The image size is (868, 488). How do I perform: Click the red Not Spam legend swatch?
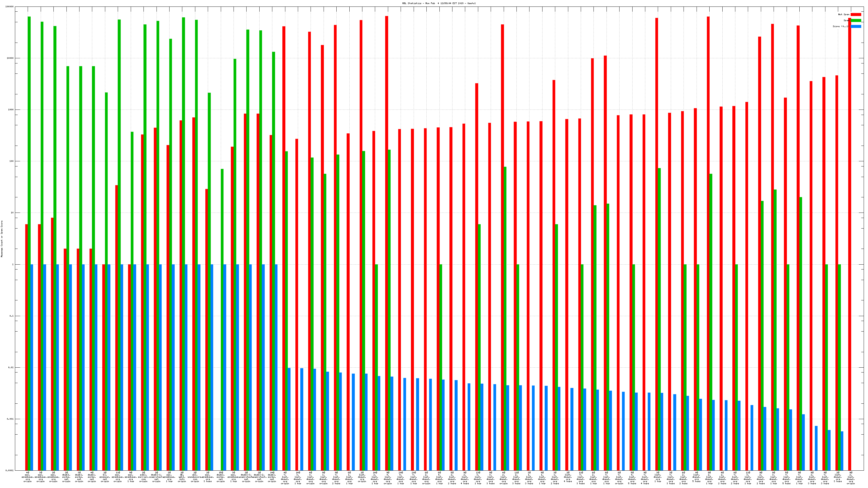[856, 14]
